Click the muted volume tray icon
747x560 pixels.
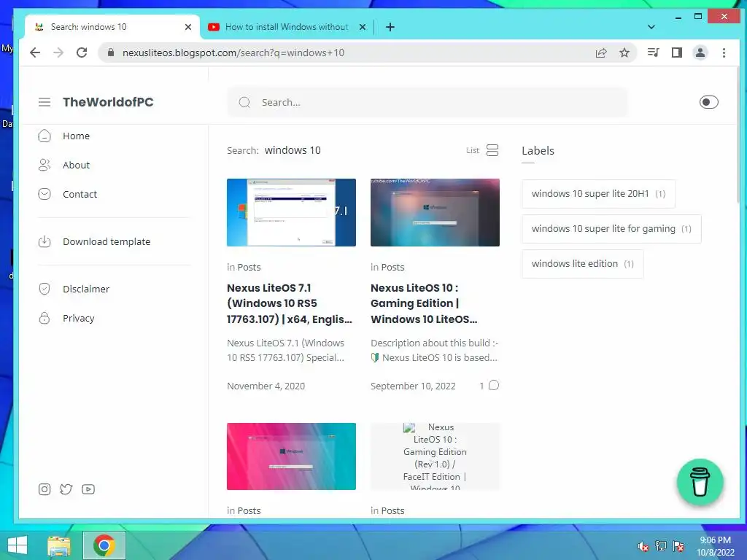click(643, 546)
